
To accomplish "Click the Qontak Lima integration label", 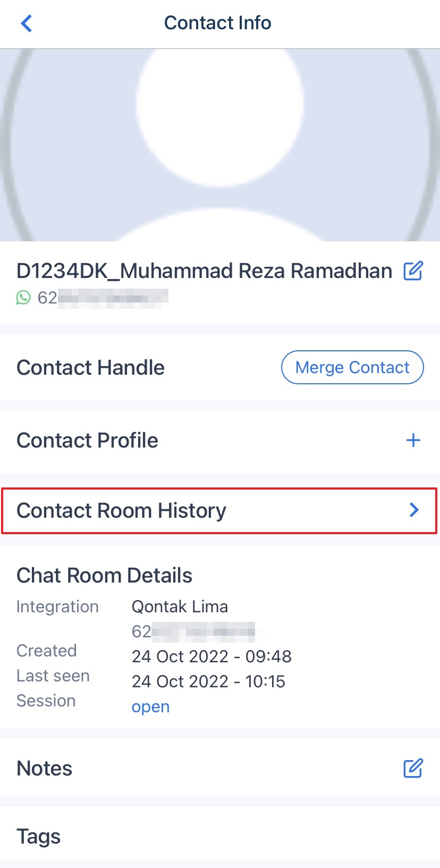I will coord(180,606).
